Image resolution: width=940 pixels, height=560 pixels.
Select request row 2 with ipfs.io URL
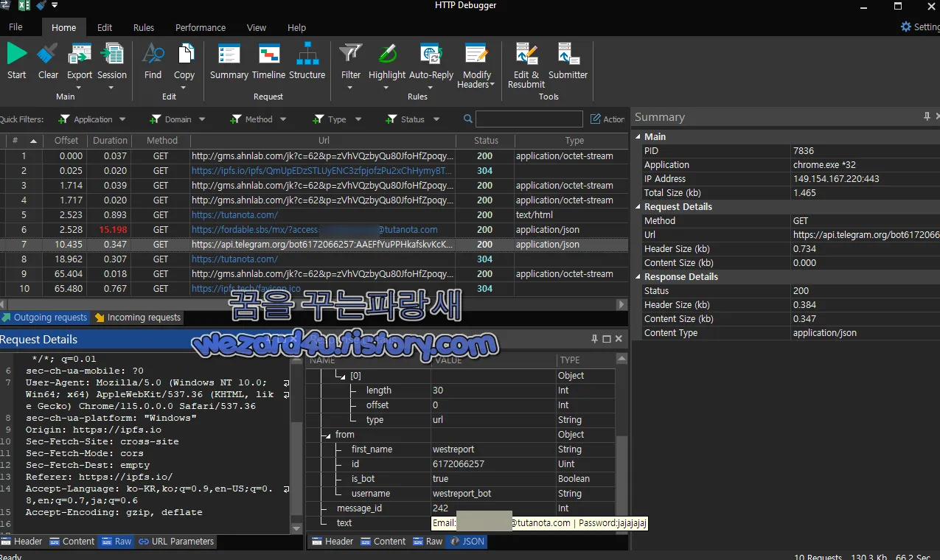(314, 170)
